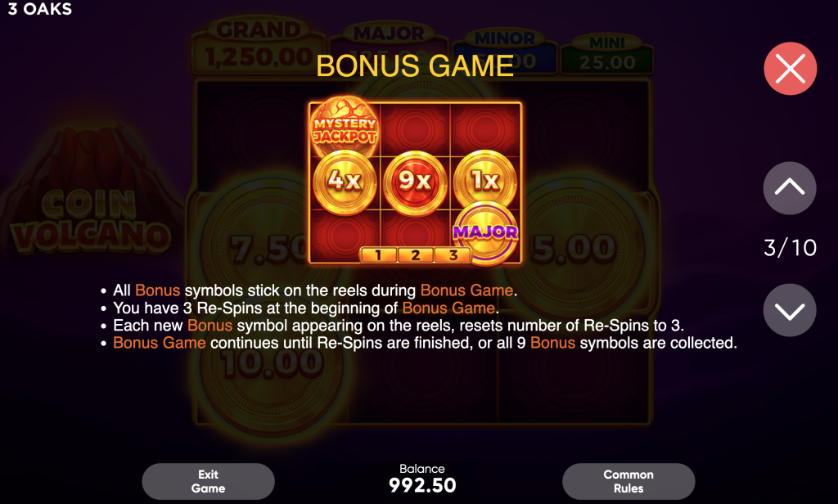Select the Mystery Jackpot symbol
The image size is (838, 504).
tap(345, 127)
